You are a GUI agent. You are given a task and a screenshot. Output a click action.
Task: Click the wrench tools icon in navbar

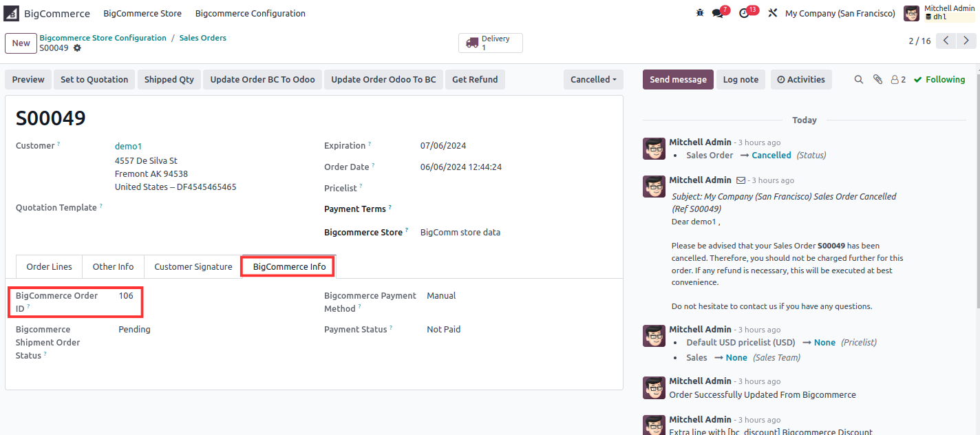tap(773, 13)
